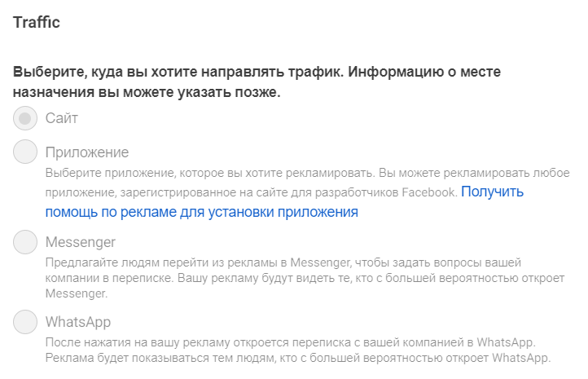Click the WhatsApp option label text
588x379 pixels.
(x=78, y=322)
